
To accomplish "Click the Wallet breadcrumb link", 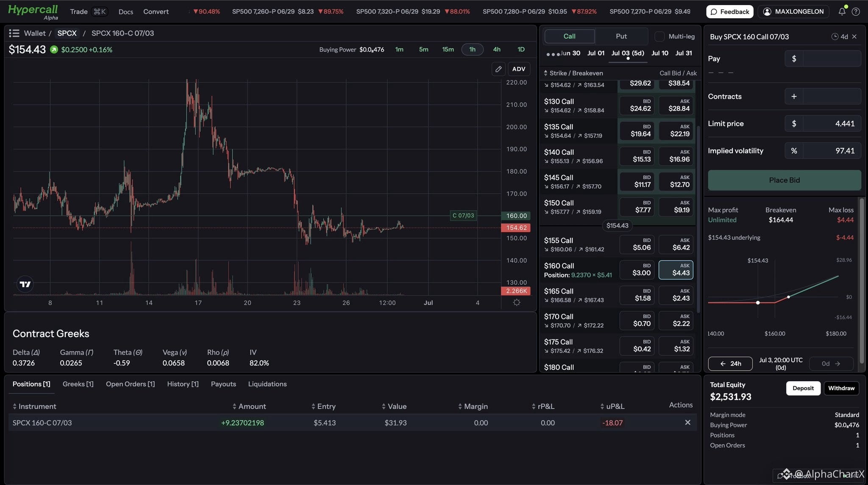I will [35, 33].
